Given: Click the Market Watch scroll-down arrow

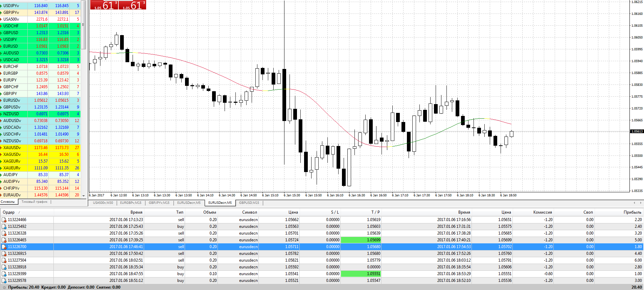Looking at the screenshot, I should click(84, 195).
